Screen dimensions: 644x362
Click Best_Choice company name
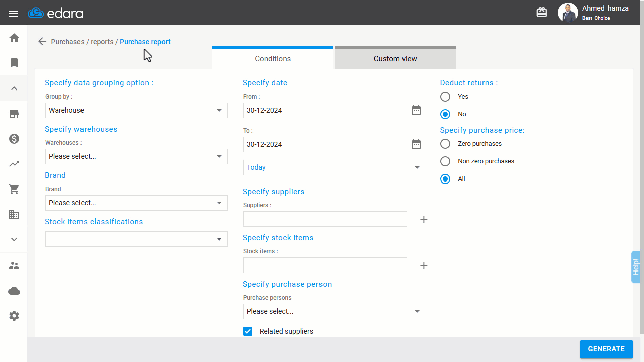click(x=596, y=18)
